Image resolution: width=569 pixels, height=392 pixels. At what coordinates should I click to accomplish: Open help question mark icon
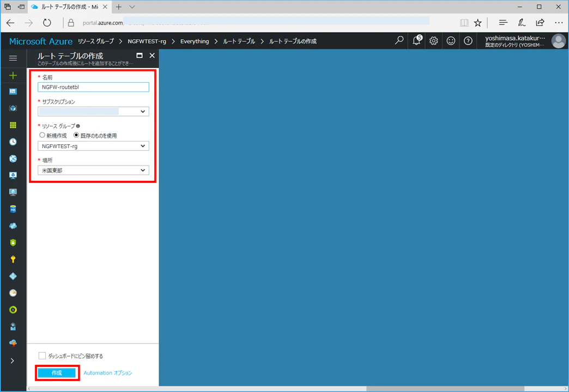pos(468,41)
